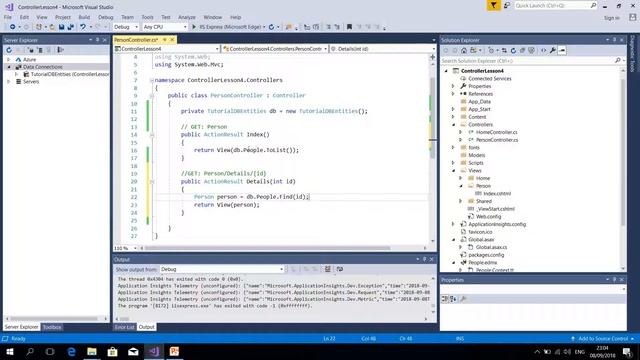The height and width of the screenshot is (360, 640).
Task: Expand the References node in Solution Explorer
Action: point(453,94)
